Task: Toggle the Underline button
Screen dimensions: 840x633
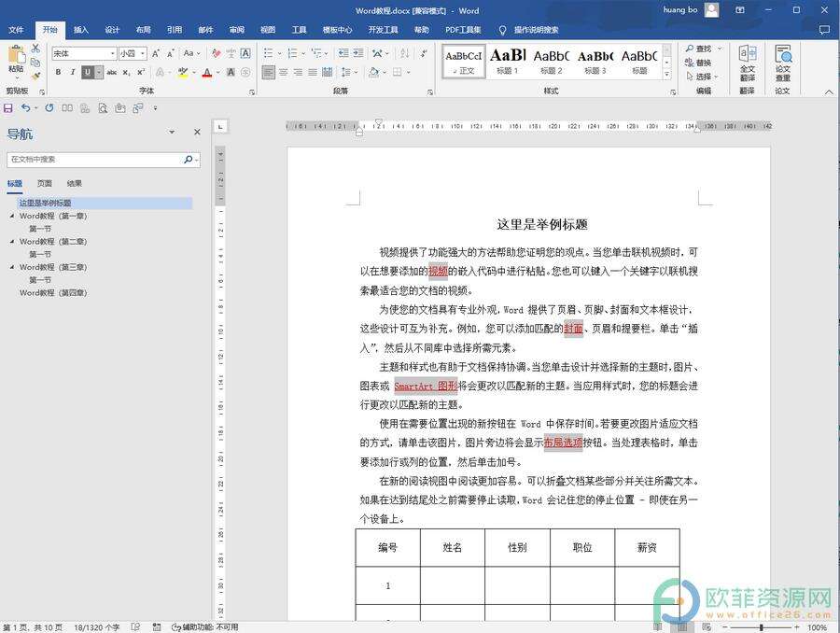Action: tap(88, 72)
